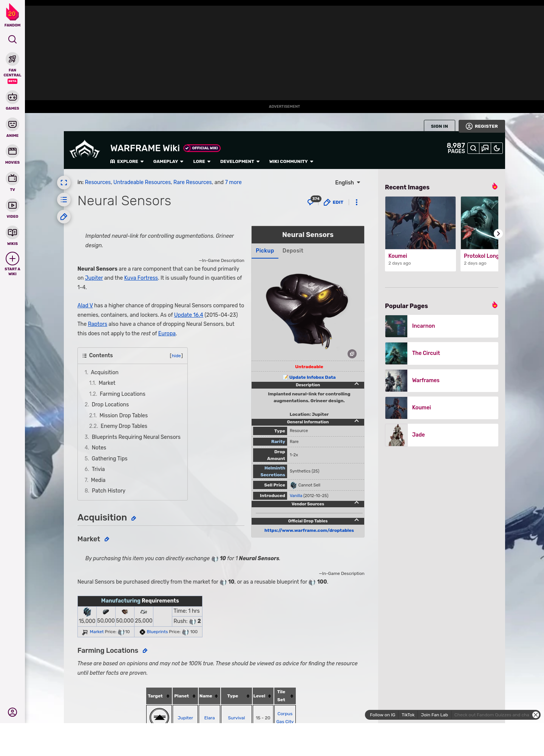544x756 pixels.
Task: Follow the Jupiter link in intro
Action: point(94,278)
